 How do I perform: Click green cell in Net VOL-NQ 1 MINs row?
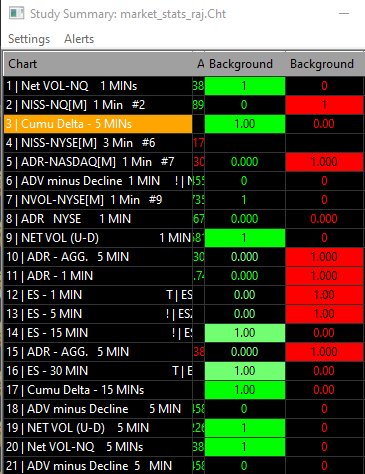(245, 86)
